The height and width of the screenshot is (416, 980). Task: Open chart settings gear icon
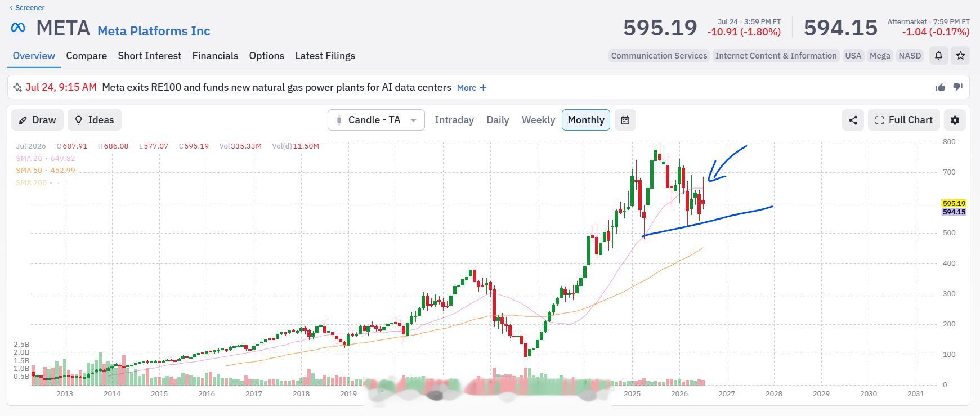pos(955,120)
